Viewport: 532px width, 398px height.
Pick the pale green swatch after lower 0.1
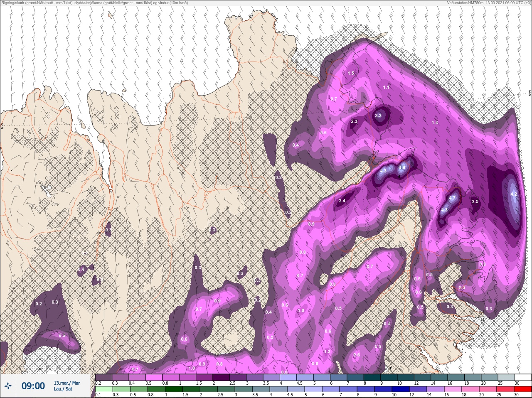[x=104, y=389]
